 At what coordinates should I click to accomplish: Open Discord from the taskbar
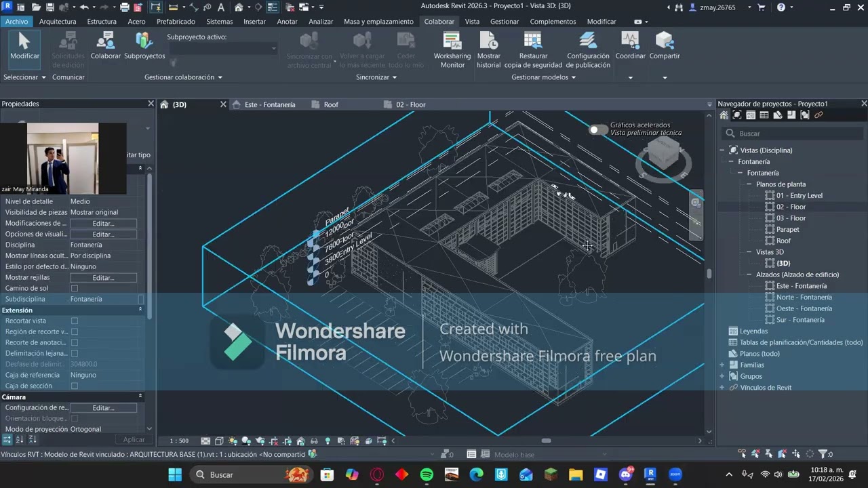[626, 474]
